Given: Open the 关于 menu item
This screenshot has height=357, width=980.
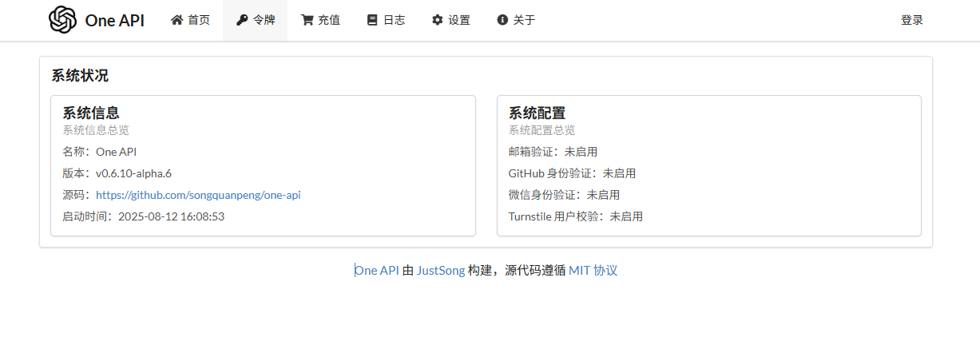Looking at the screenshot, I should [516, 20].
